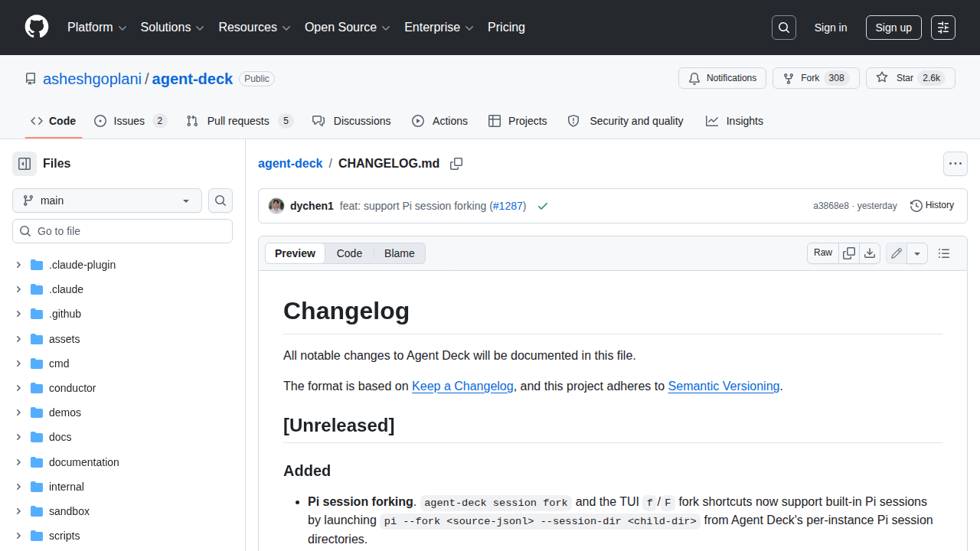Screen dimensions: 980x551
Task: Click the Notifications button
Action: point(722,78)
